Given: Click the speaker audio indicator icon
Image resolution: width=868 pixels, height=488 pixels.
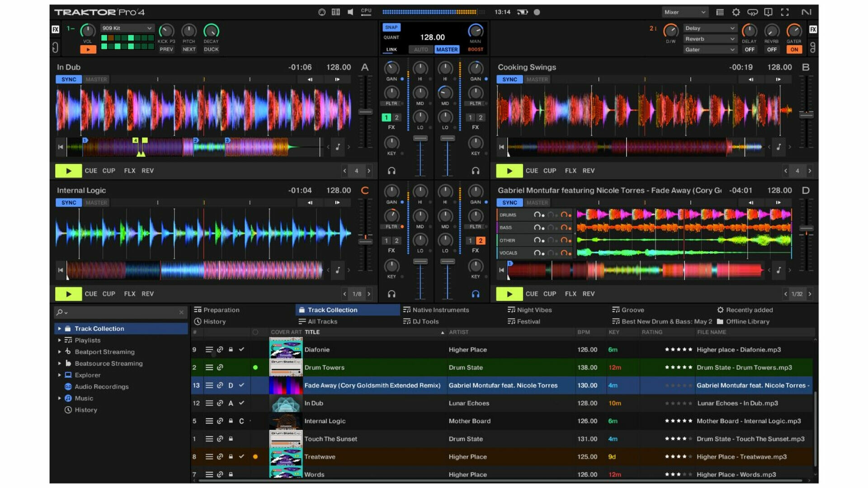Looking at the screenshot, I should 350,12.
